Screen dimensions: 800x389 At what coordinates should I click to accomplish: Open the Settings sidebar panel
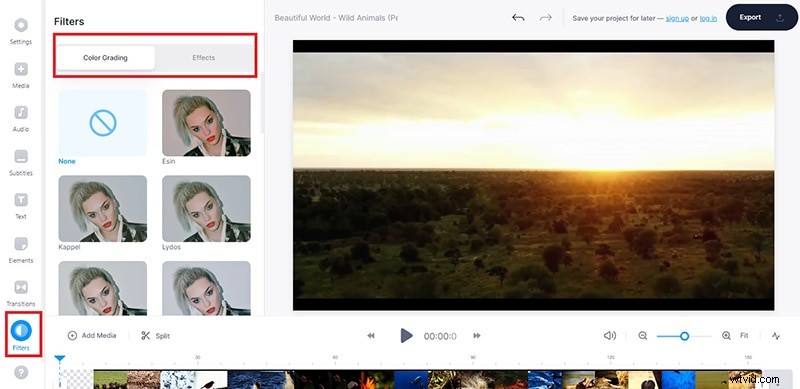(21, 31)
